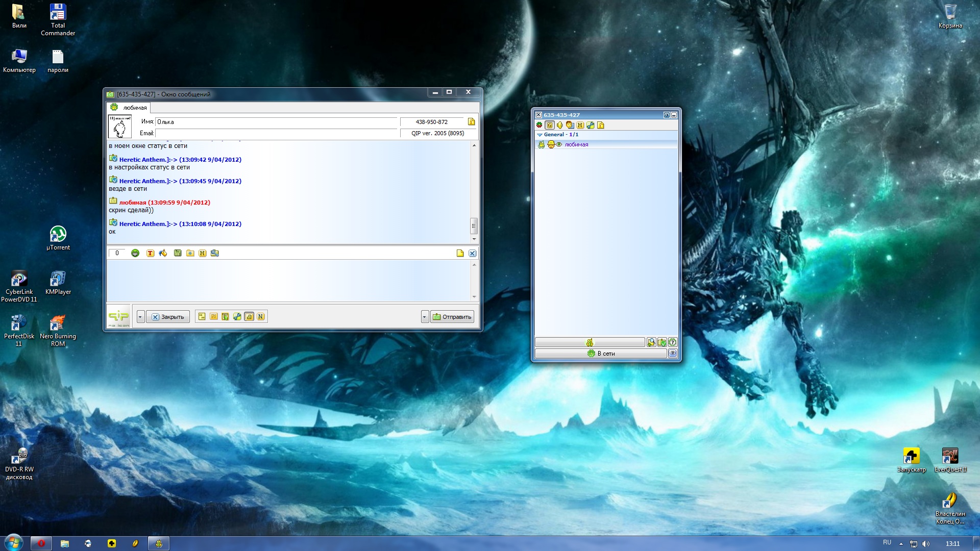Click QIP icon in taskbar

[x=159, y=543]
